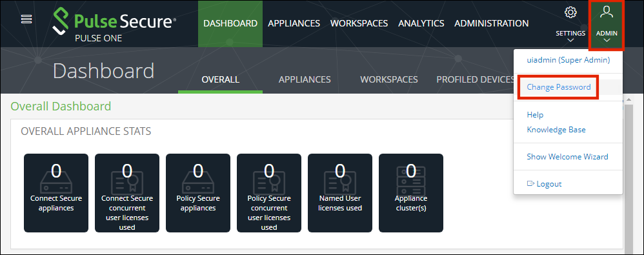Collapse the Admin dropdown chevron

(607, 41)
